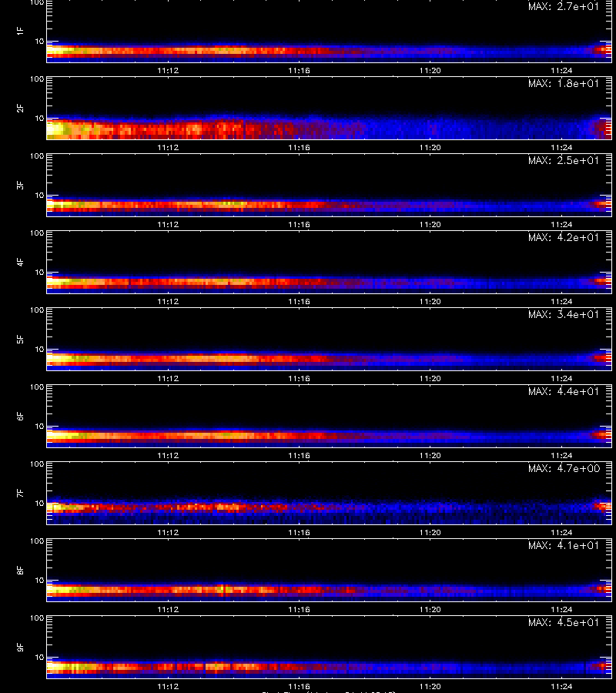Click the MAX: 3.4e+01 readout
The width and height of the screenshot is (616, 693).
pyautogui.click(x=564, y=314)
